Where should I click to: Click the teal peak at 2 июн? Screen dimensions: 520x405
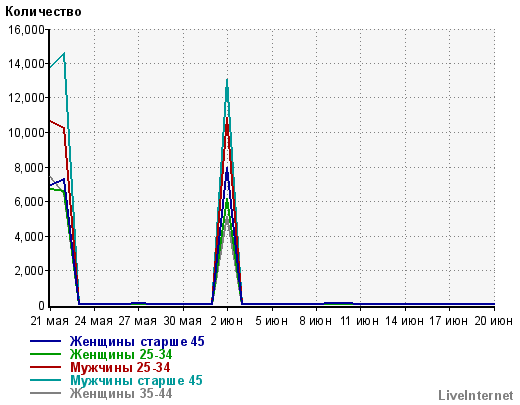click(x=227, y=80)
